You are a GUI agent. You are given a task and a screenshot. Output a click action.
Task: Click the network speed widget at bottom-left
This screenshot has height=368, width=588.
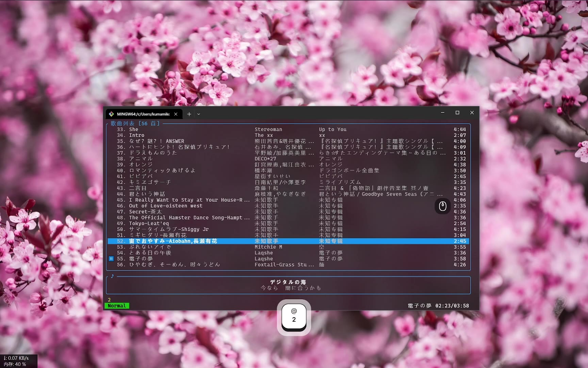[16, 358]
